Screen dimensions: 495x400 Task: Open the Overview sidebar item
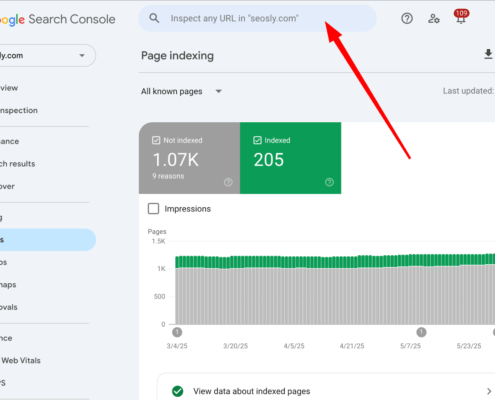[x=9, y=88]
